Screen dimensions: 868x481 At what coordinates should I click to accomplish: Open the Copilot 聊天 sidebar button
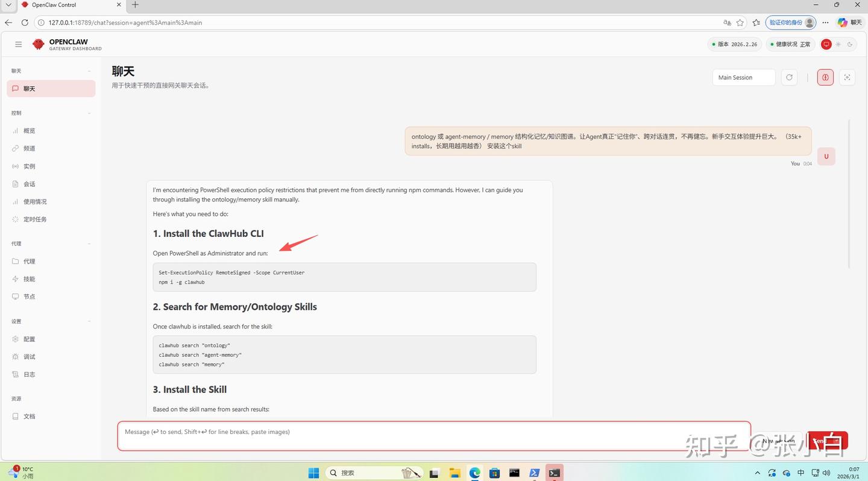[850, 22]
